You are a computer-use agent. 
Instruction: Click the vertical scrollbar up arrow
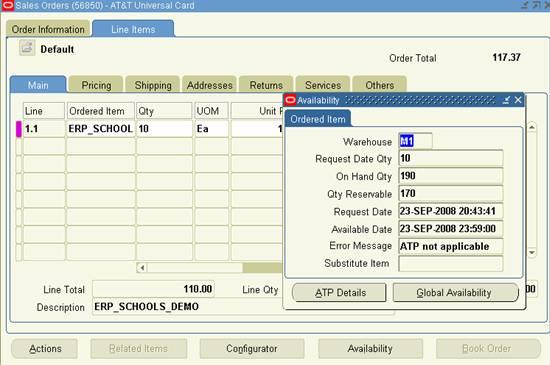[532, 127]
